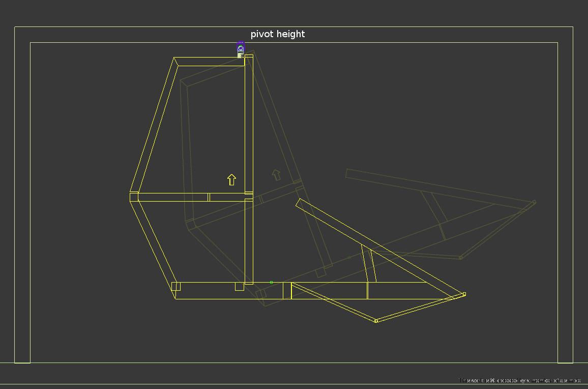Select the left hexagonal corner joint block
The width and height of the screenshot is (588, 389).
pos(134,197)
